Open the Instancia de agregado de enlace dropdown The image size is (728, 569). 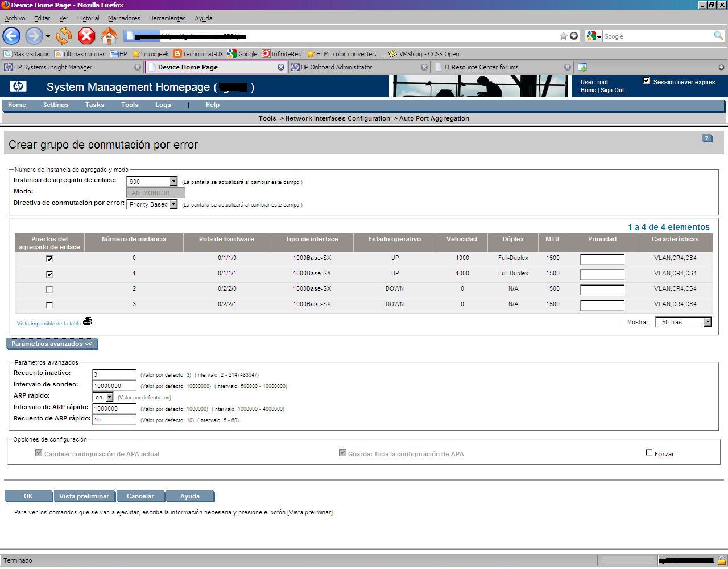[x=173, y=182]
